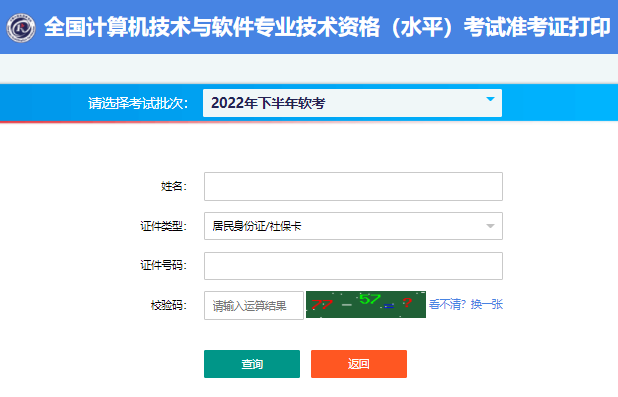Image resolution: width=618 pixels, height=397 pixels.
Task: Click the 校验码 captcha answer input field
Action: tap(254, 306)
